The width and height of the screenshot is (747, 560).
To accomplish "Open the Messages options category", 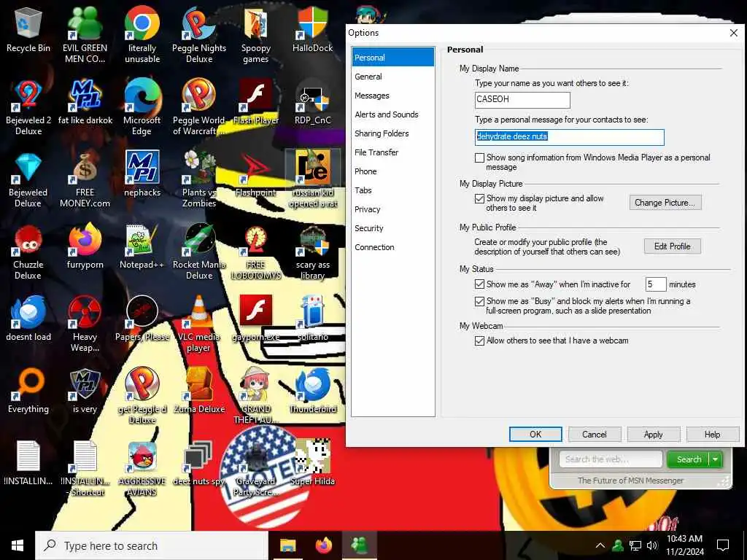I will click(x=392, y=96).
